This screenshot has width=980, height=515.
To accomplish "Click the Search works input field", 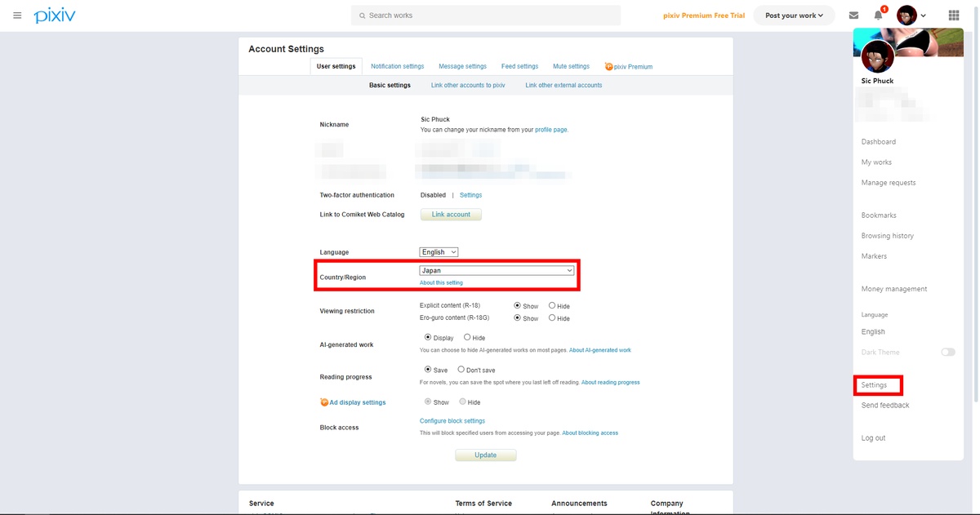I will (486, 16).
